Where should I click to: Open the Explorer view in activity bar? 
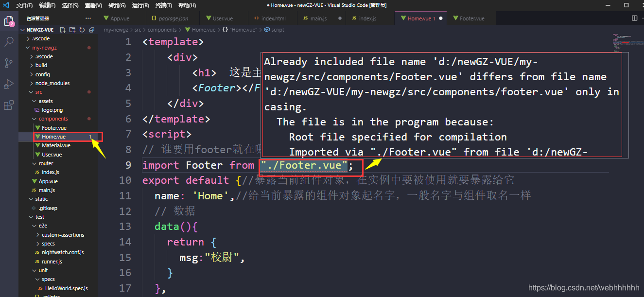pyautogui.click(x=9, y=21)
